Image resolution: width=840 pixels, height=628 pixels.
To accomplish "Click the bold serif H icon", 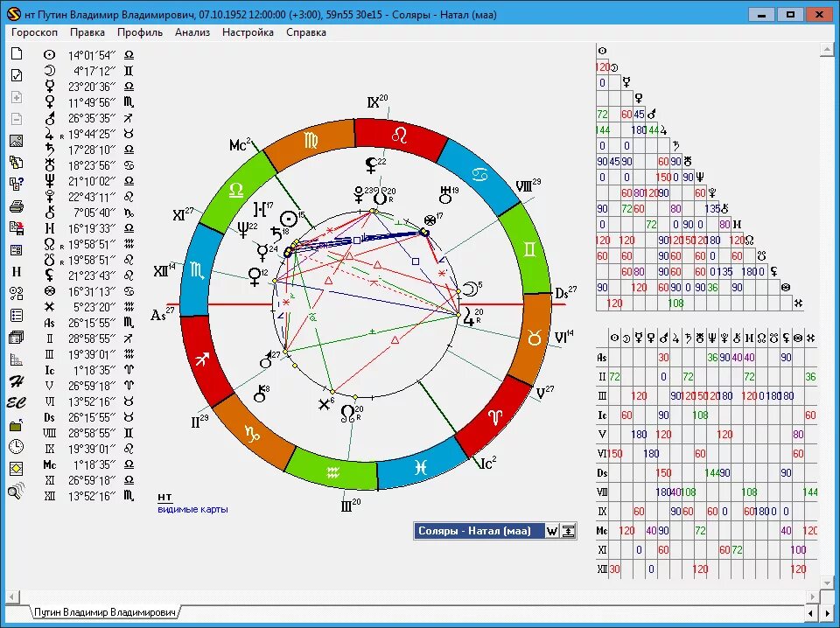I will 17,271.
